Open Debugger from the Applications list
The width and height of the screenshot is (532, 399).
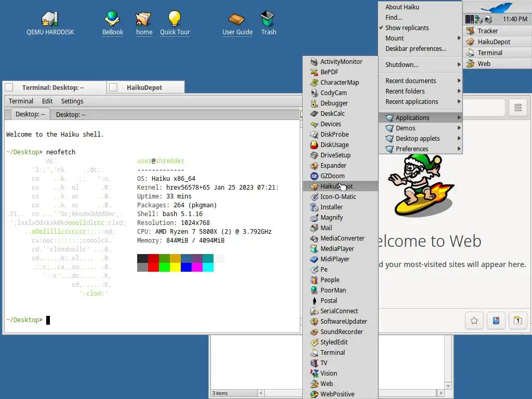click(340, 103)
